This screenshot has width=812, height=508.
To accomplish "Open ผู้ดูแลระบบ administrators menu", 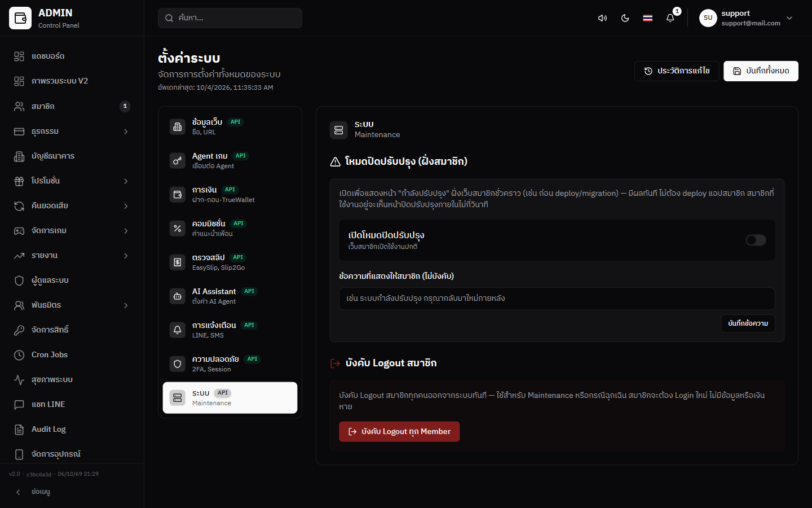I will tap(72, 281).
